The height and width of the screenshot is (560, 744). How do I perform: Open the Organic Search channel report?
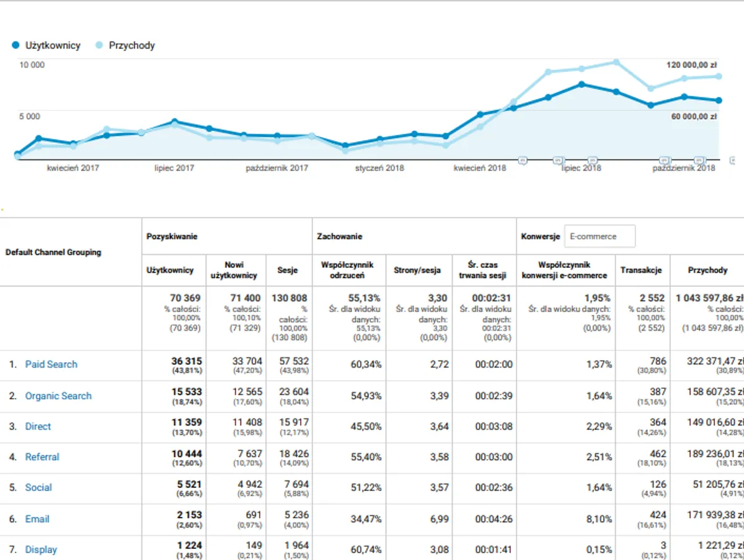click(58, 395)
